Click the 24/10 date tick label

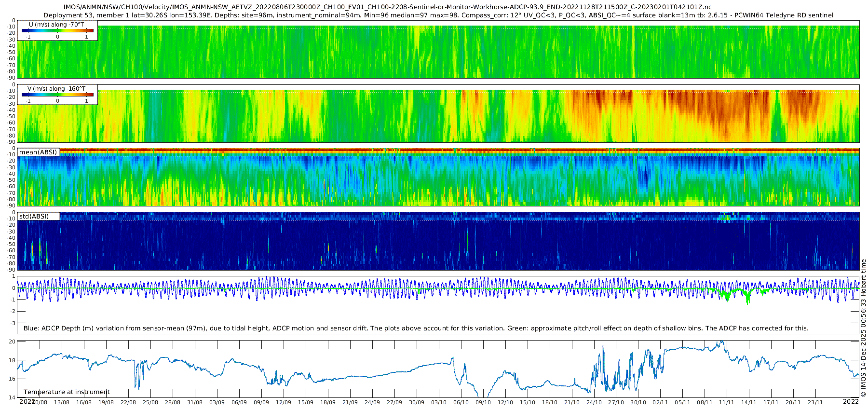(594, 402)
